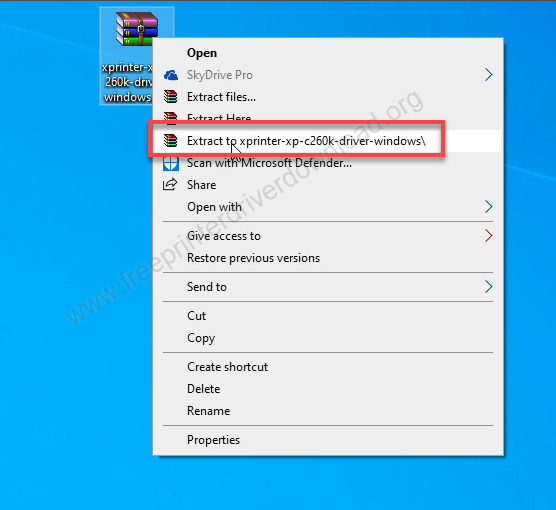Viewport: 556px width, 510px height.
Task: Expand the Give access to submenu arrow
Action: (x=489, y=236)
